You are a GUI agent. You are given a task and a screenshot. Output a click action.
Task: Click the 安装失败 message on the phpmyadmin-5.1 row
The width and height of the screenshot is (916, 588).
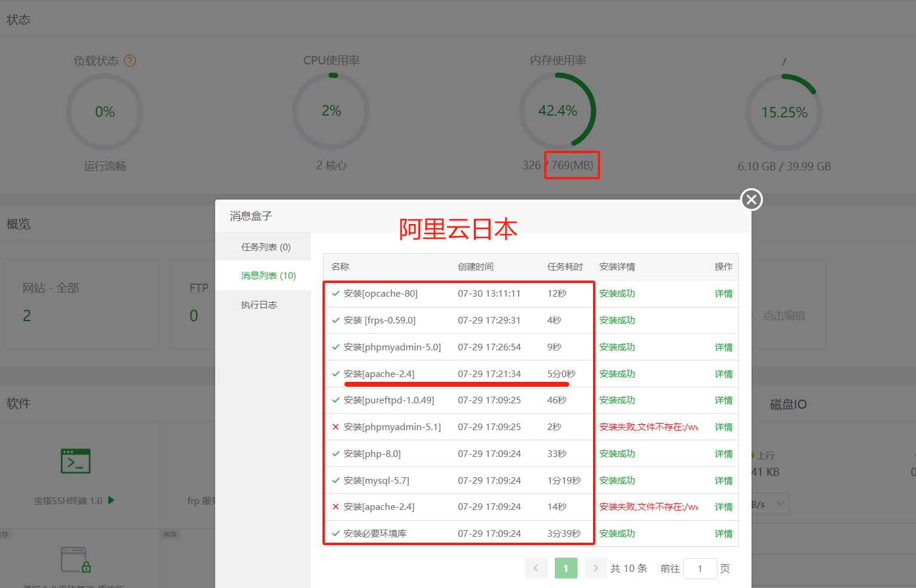649,427
